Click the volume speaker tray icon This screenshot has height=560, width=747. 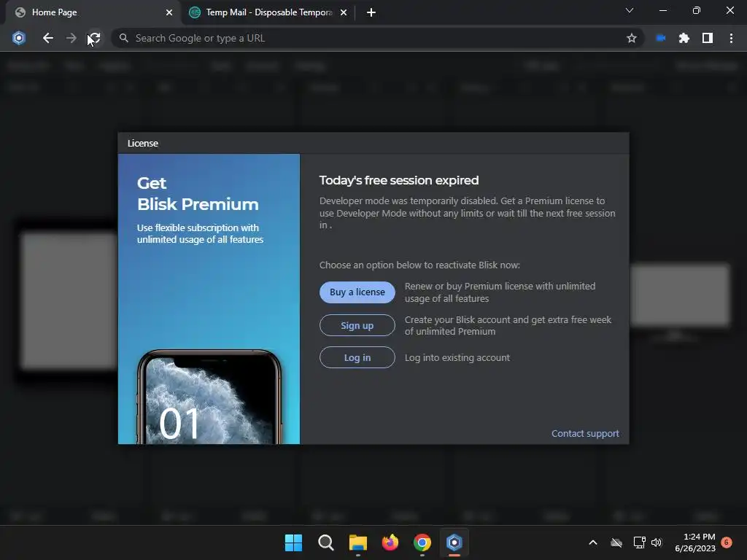point(657,542)
